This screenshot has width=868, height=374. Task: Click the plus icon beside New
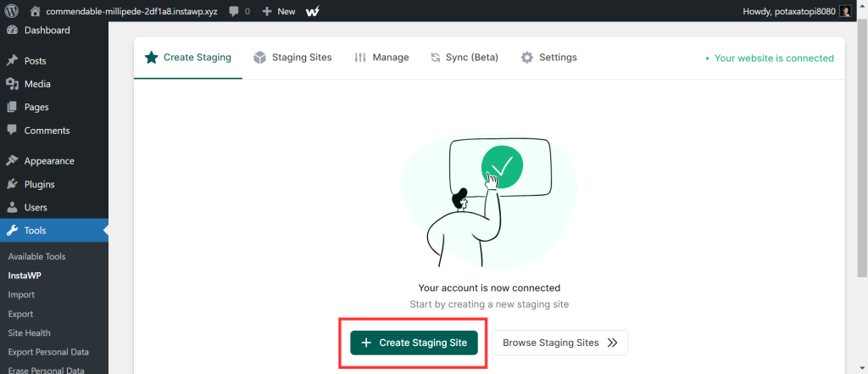coord(267,11)
